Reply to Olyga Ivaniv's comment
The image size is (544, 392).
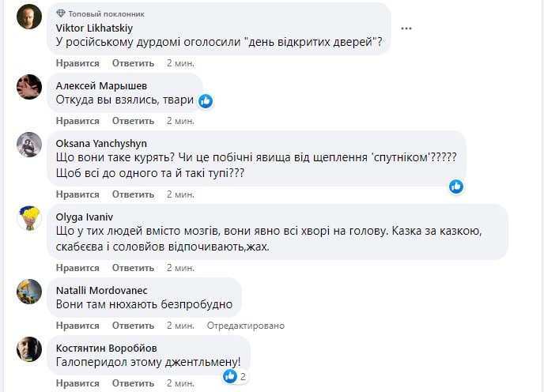click(x=131, y=268)
